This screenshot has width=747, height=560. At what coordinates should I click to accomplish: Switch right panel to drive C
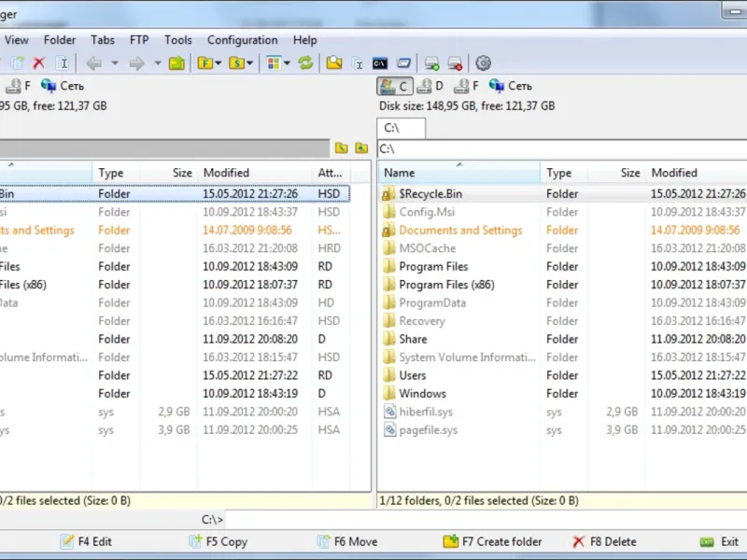tap(394, 86)
